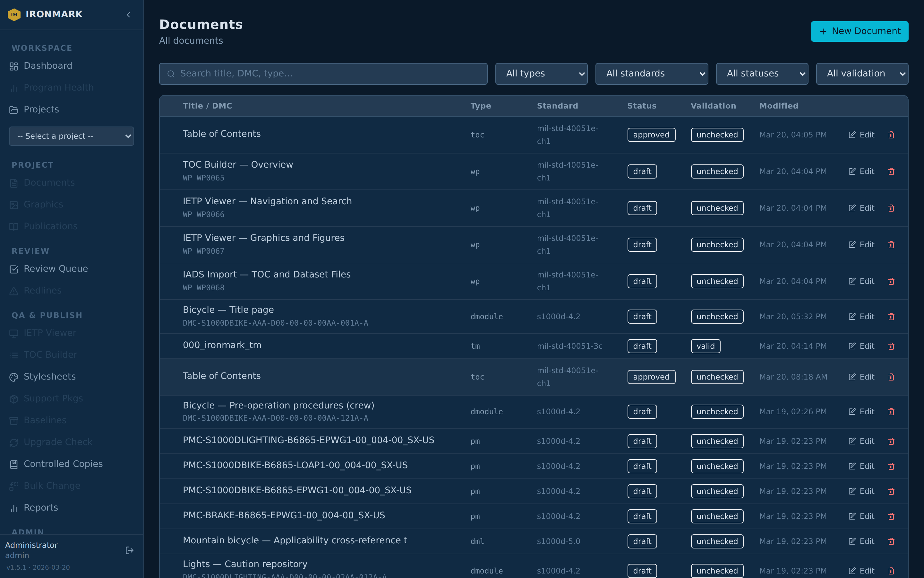
Task: Delete the TOC Builder — Overview document
Action: (x=891, y=172)
